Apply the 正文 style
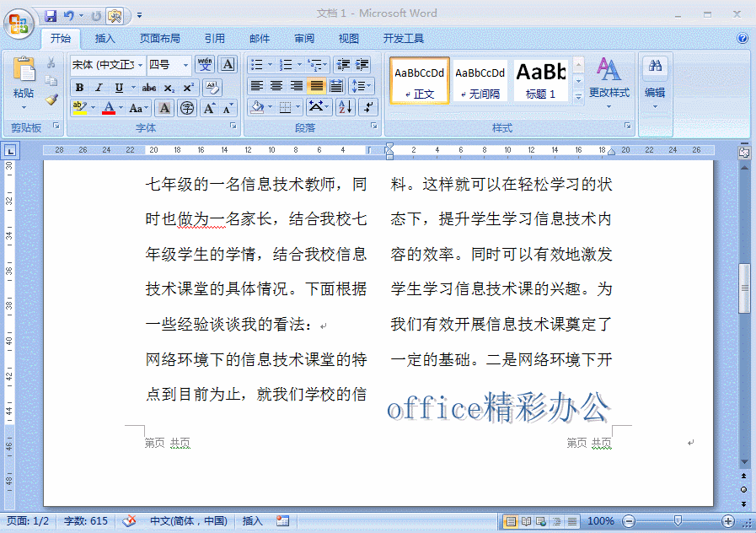Screen dimensions: 756x533 420,81
